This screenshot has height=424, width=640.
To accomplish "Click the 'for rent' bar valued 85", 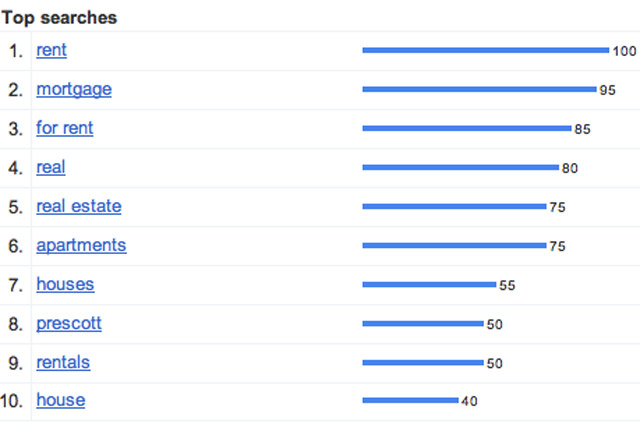I will pyautogui.click(x=467, y=128).
